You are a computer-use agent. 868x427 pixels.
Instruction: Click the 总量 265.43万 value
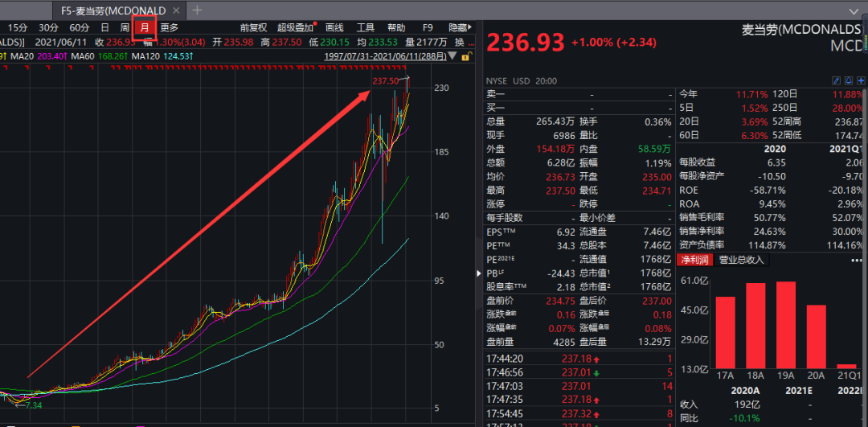554,121
